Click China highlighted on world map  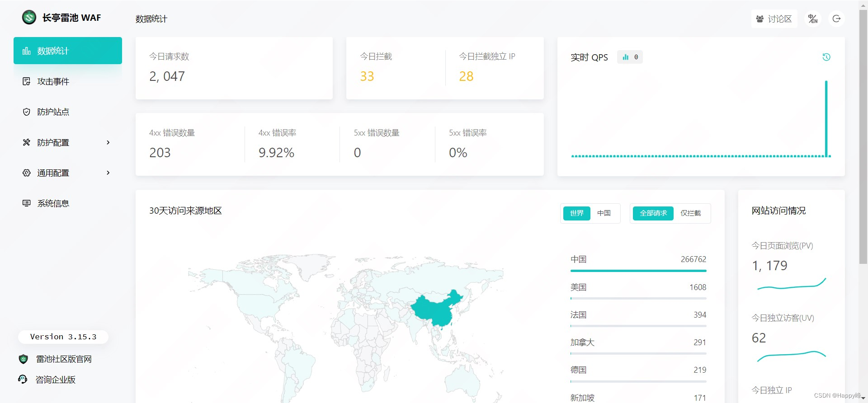point(436,309)
